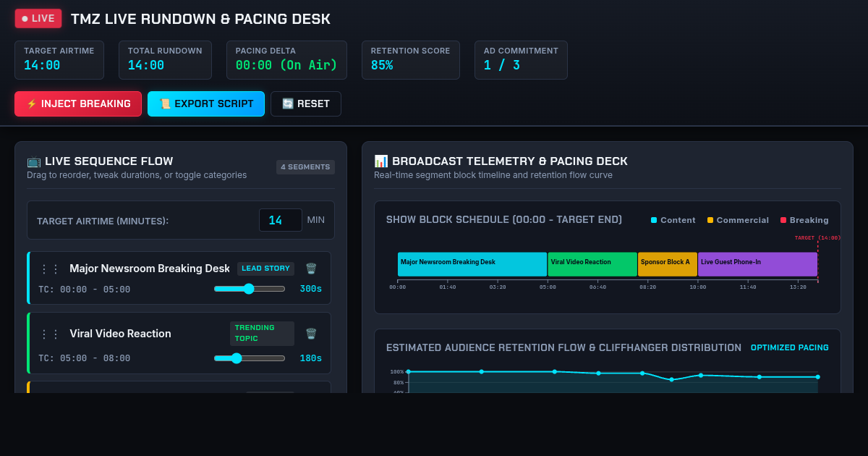This screenshot has width=868, height=456.
Task: Adjust the 180s duration slider
Action: tap(250, 358)
